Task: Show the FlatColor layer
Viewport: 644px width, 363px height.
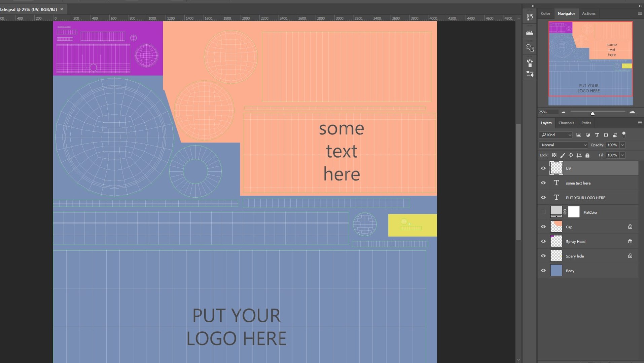Action: click(x=543, y=212)
